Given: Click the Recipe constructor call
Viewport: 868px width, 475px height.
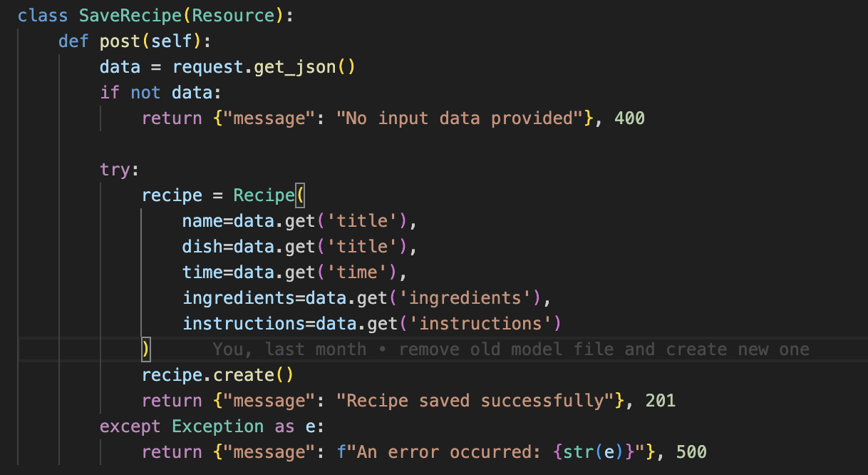Looking at the screenshot, I should 264,195.
